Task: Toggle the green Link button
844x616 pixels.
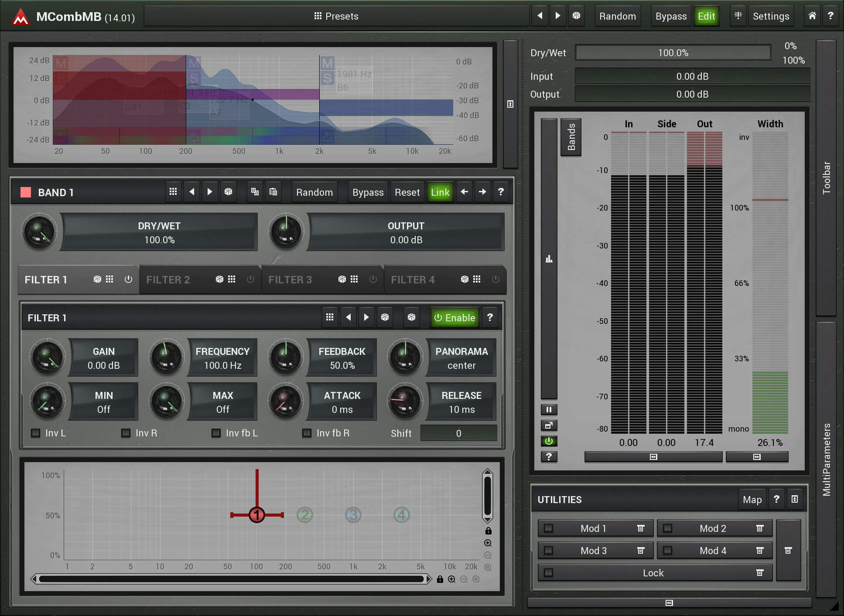Action: pos(440,192)
